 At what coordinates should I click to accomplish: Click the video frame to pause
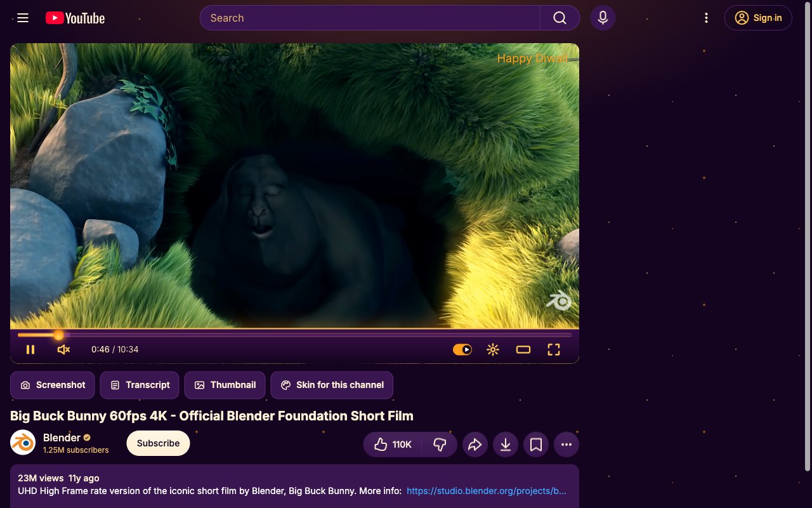click(294, 185)
